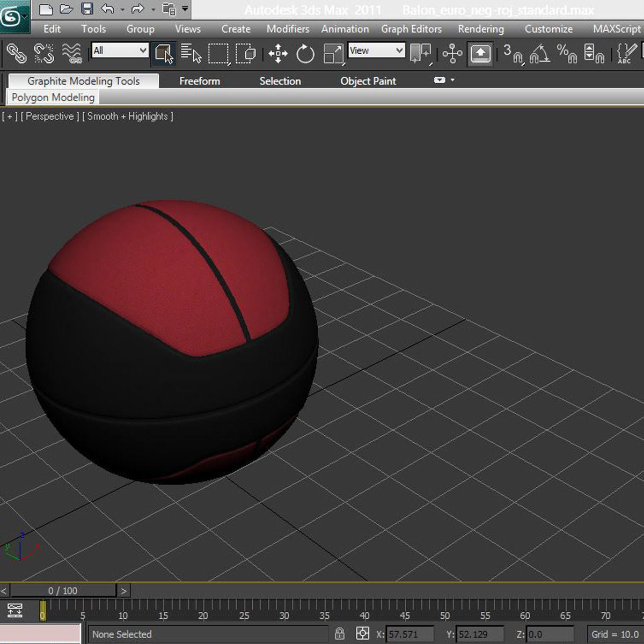The image size is (644, 644).
Task: Open the Group menu
Action: pyautogui.click(x=140, y=29)
